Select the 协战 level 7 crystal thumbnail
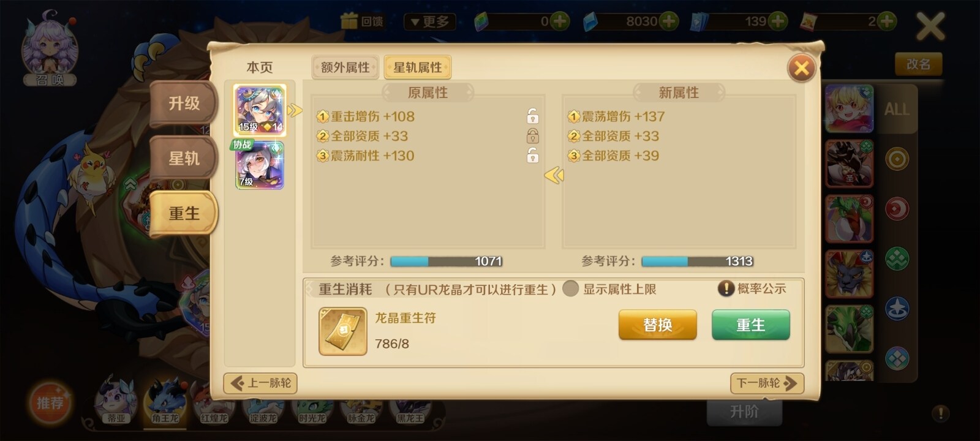The width and height of the screenshot is (980, 441). [260, 165]
